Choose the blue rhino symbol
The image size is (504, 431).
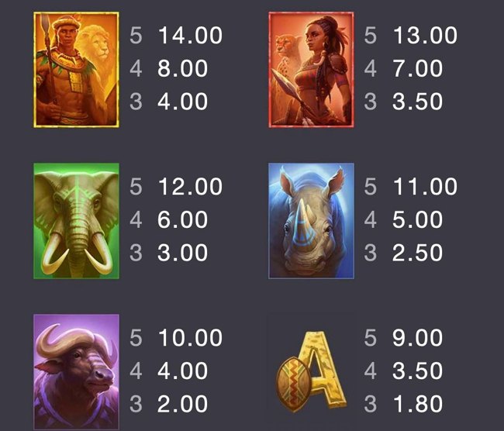(311, 221)
